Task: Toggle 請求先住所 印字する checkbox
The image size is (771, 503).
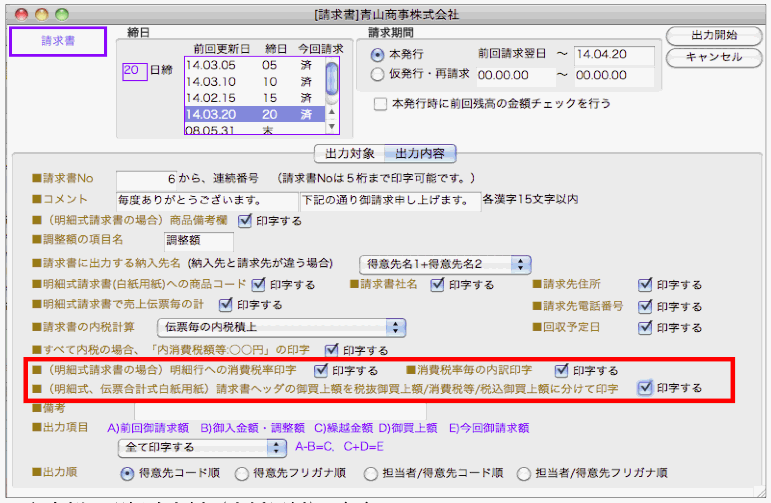Action: [x=645, y=284]
